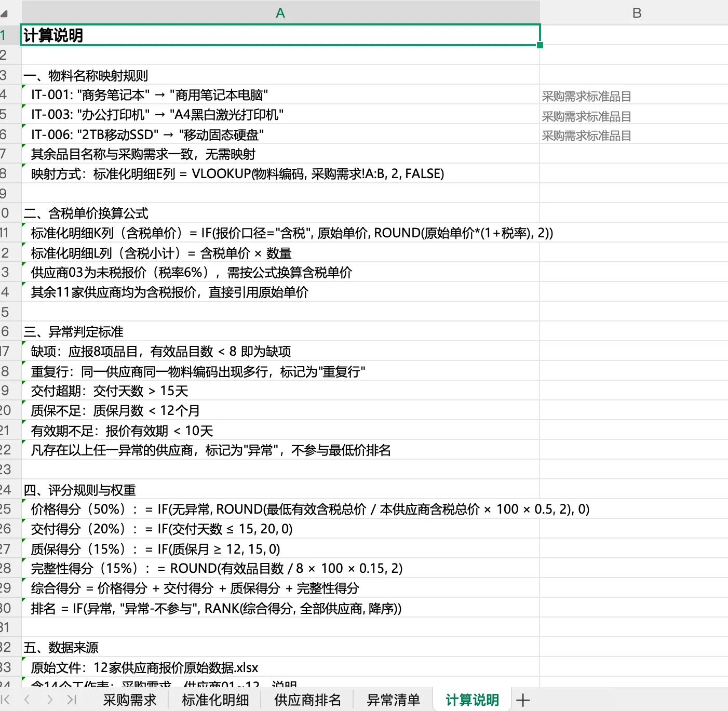Add a new sheet with plus icon
The width and height of the screenshot is (728, 711).
pos(523,700)
